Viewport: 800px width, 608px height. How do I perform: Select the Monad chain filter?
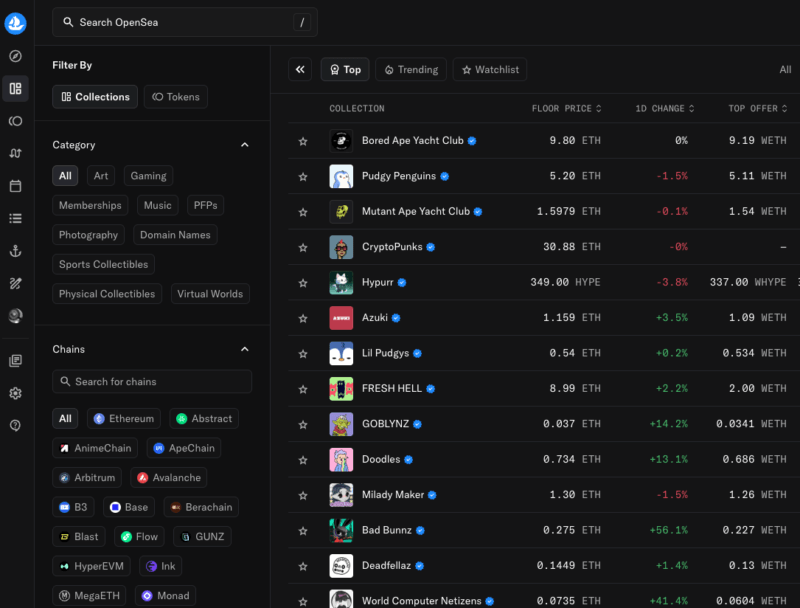(x=165, y=596)
